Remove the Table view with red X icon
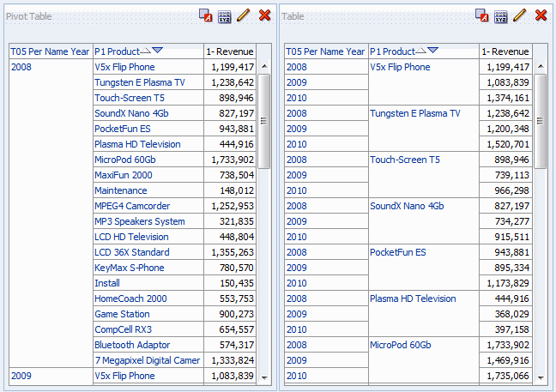Viewport: 556px width, 392px height. click(x=541, y=15)
